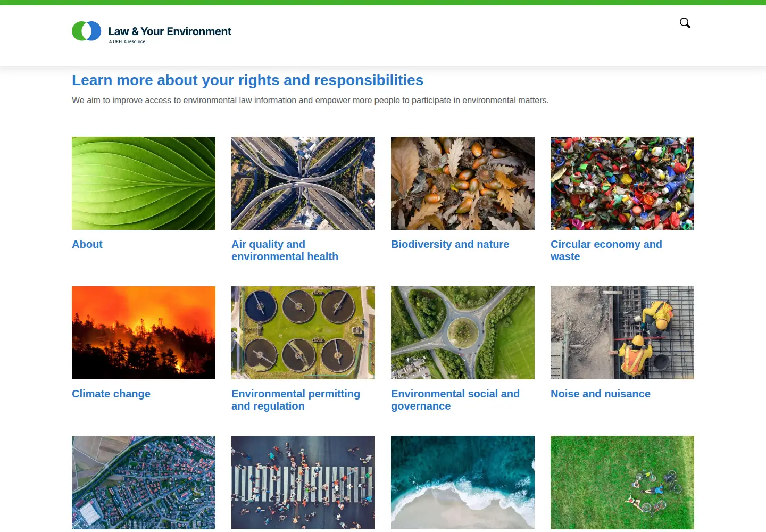Select the acorns and leaves thumbnail
Viewport: 766px width, 532px height.
tap(463, 184)
